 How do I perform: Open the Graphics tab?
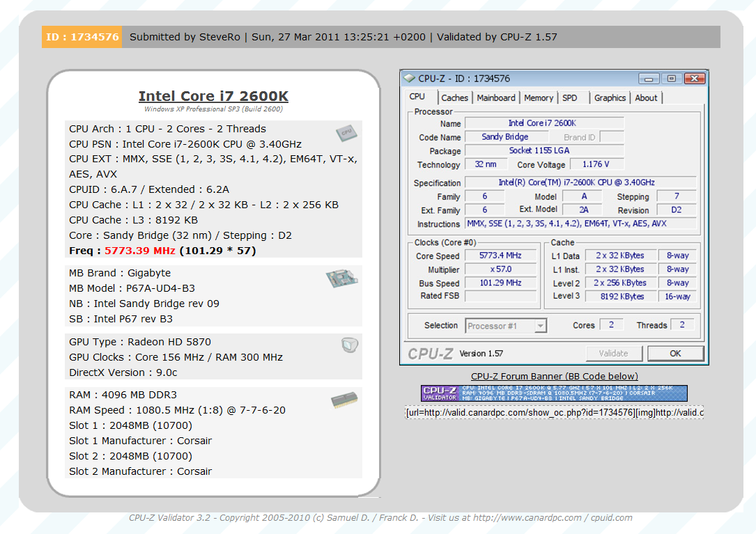tap(610, 98)
